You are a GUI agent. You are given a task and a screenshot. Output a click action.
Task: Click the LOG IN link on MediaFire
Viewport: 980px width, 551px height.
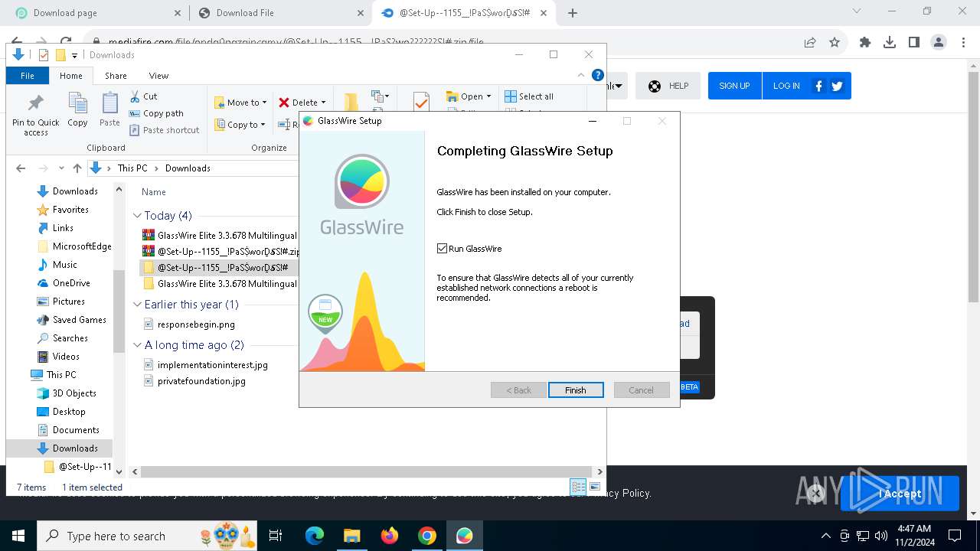point(786,86)
